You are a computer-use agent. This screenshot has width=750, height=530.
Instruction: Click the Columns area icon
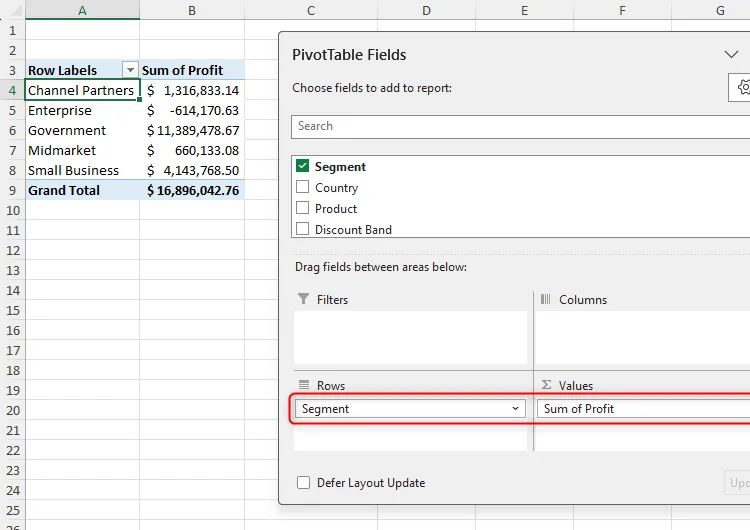tap(545, 299)
